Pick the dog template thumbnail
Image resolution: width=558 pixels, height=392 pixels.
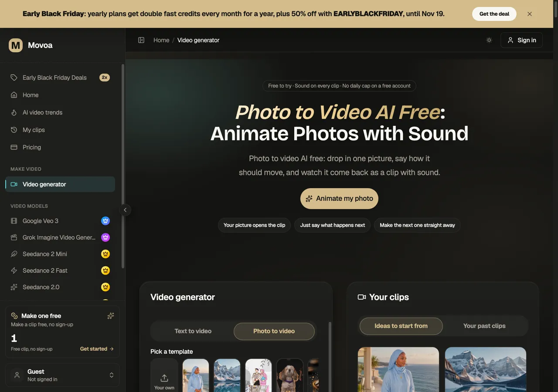click(290, 375)
